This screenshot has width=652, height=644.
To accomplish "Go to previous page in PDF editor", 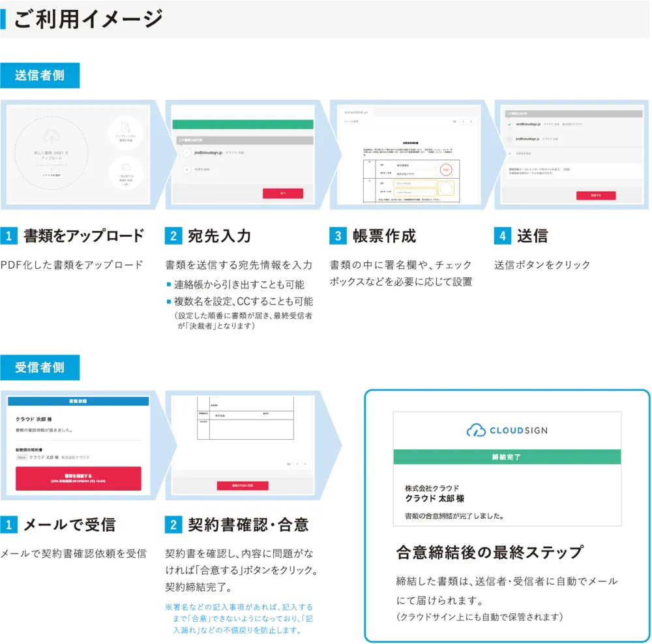I will 462,121.
